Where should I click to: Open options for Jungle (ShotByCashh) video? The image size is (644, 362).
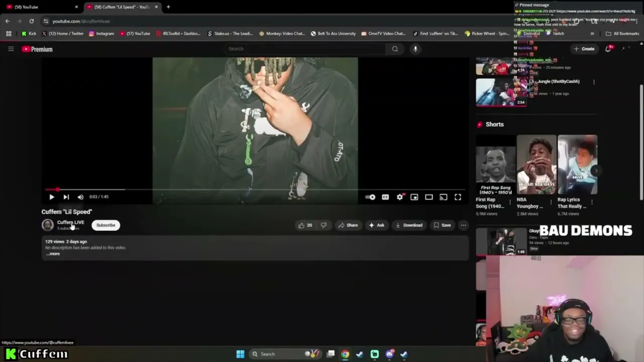594,82
